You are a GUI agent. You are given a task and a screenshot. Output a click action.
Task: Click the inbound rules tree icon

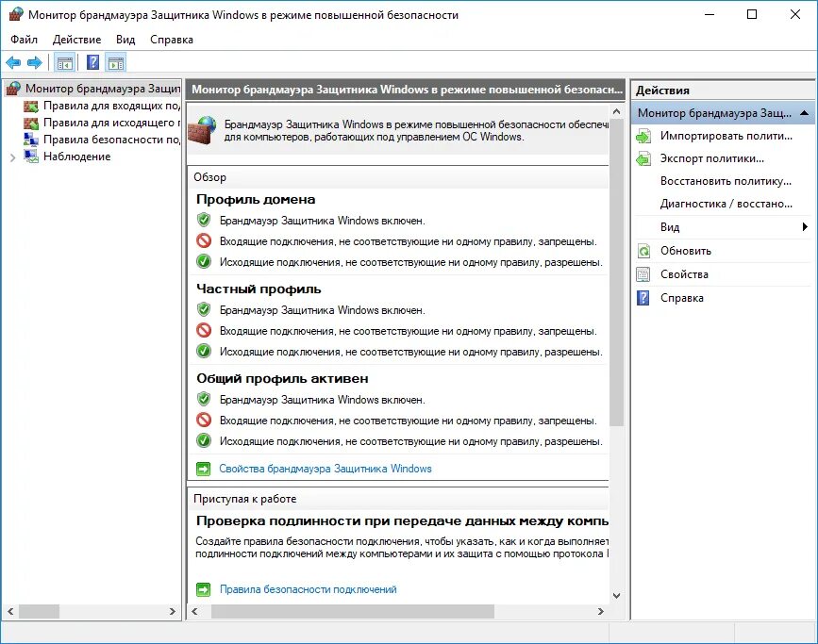(31, 107)
